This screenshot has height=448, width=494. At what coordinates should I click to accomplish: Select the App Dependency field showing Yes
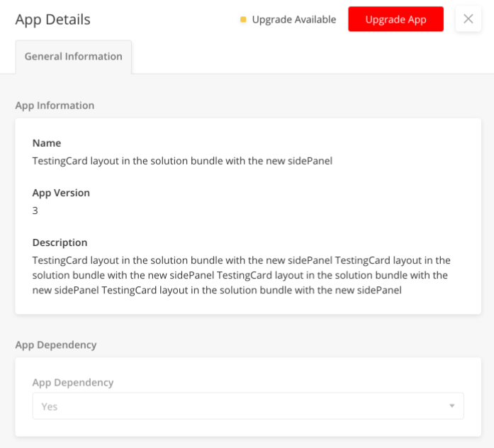[x=248, y=405]
